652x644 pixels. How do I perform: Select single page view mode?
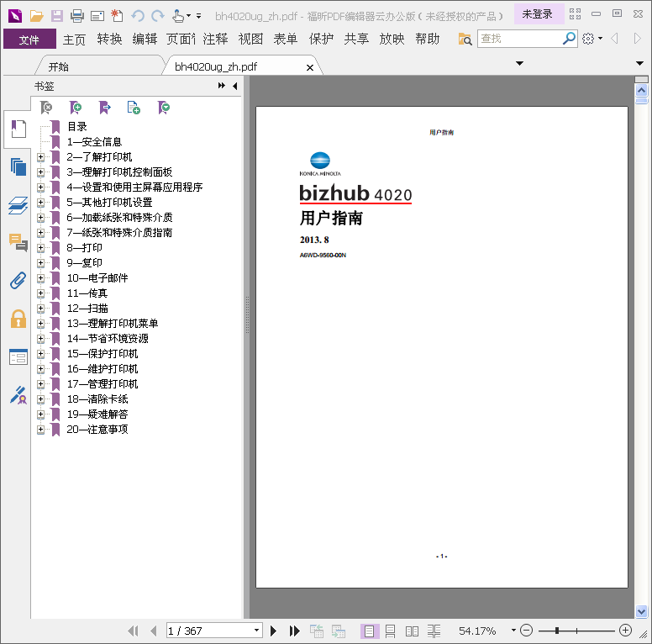point(369,631)
